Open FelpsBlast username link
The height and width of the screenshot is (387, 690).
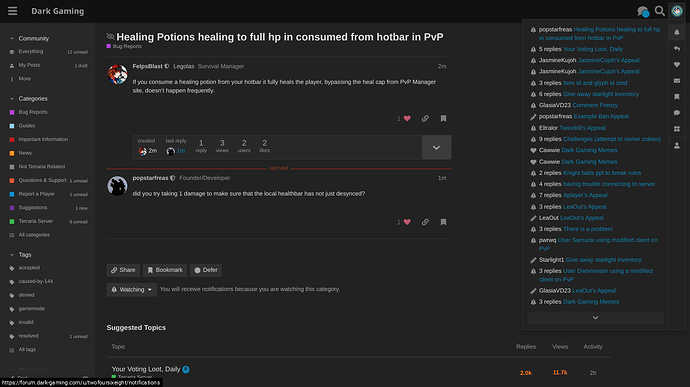[147, 66]
